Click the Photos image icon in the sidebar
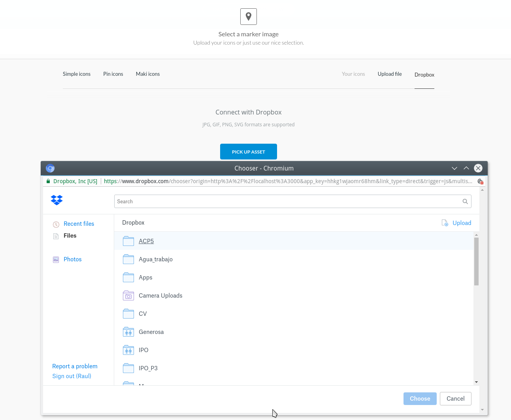 click(56, 259)
